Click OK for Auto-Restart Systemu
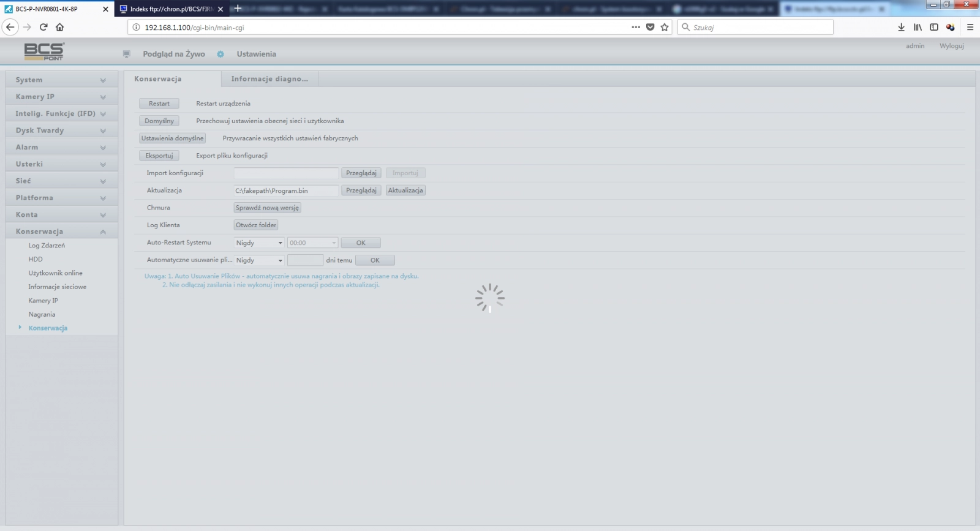 click(x=361, y=243)
